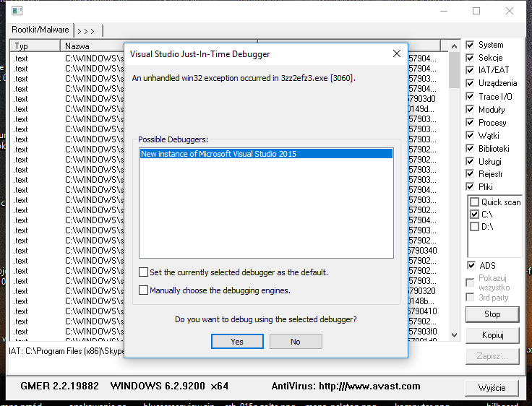532x406 pixels.
Task: Uncheck the Sekcje option
Action: (x=470, y=58)
